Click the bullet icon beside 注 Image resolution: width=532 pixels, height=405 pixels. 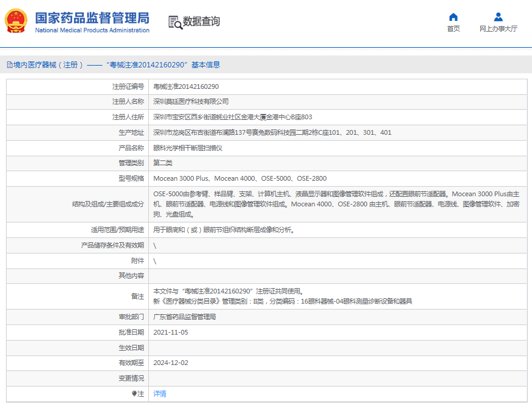135,394
